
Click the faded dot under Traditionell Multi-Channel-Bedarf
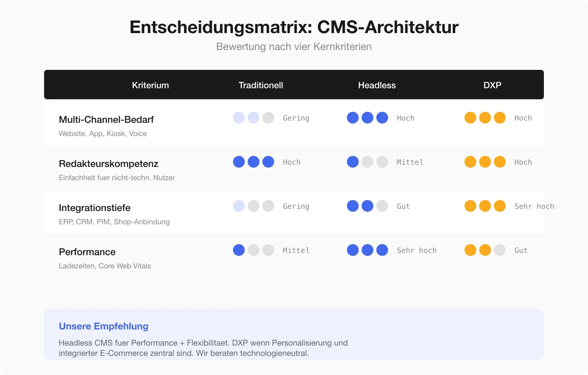pos(239,118)
